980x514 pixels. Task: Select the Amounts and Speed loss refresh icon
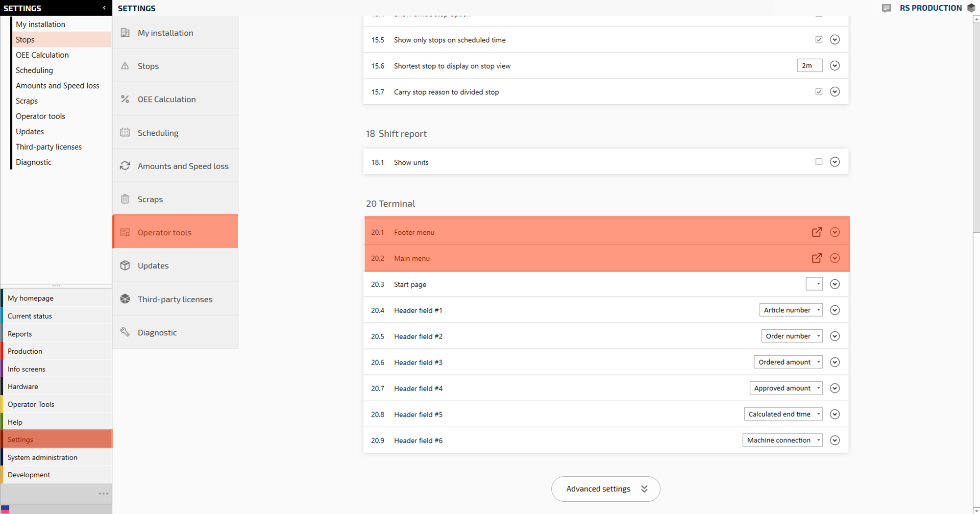(x=125, y=166)
